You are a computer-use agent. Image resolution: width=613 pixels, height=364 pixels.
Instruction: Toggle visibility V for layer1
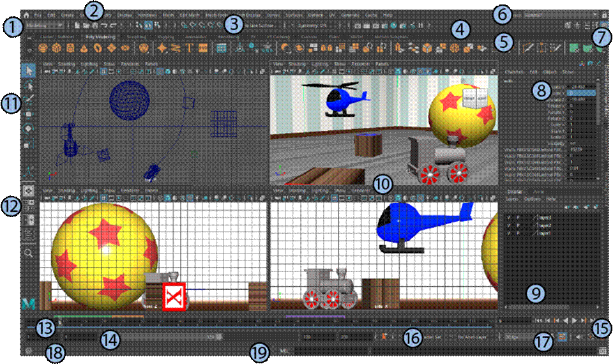pyautogui.click(x=508, y=233)
